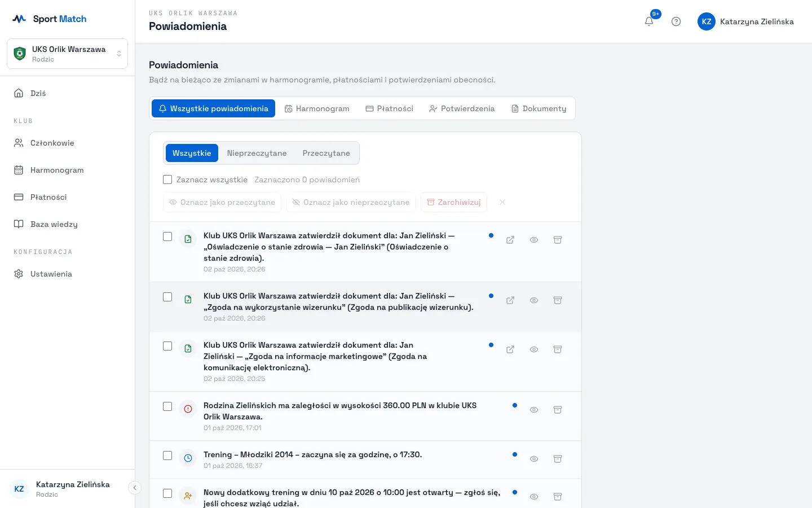Mark the 360.00 PLN arrears notification as read
Viewport: 812px width, 508px height.
(x=534, y=410)
